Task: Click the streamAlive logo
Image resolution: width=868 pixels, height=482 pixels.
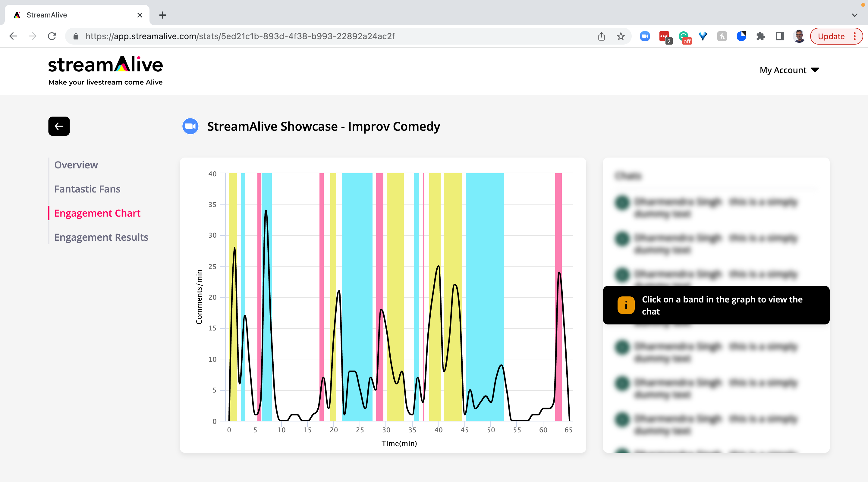Action: point(105,64)
